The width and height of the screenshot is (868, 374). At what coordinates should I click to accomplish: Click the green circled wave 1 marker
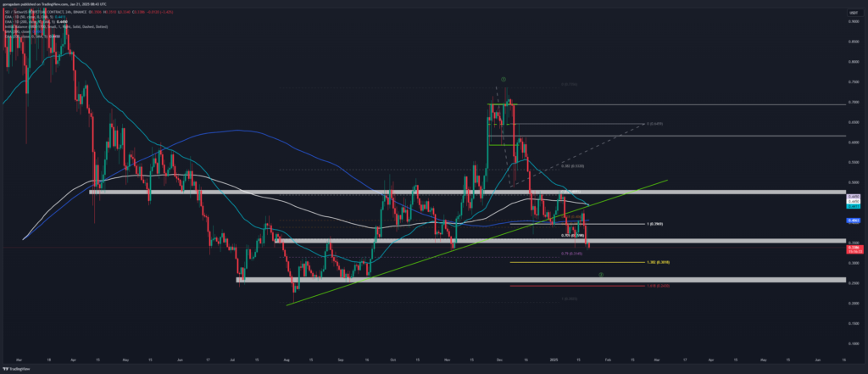click(504, 77)
